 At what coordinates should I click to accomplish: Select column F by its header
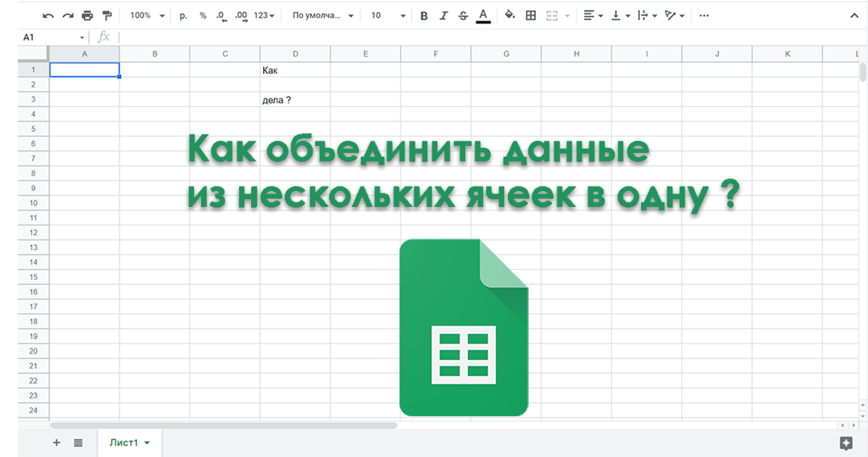pyautogui.click(x=436, y=55)
